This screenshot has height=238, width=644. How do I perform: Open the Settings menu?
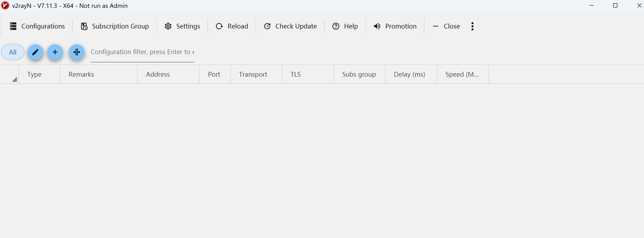[x=182, y=26]
